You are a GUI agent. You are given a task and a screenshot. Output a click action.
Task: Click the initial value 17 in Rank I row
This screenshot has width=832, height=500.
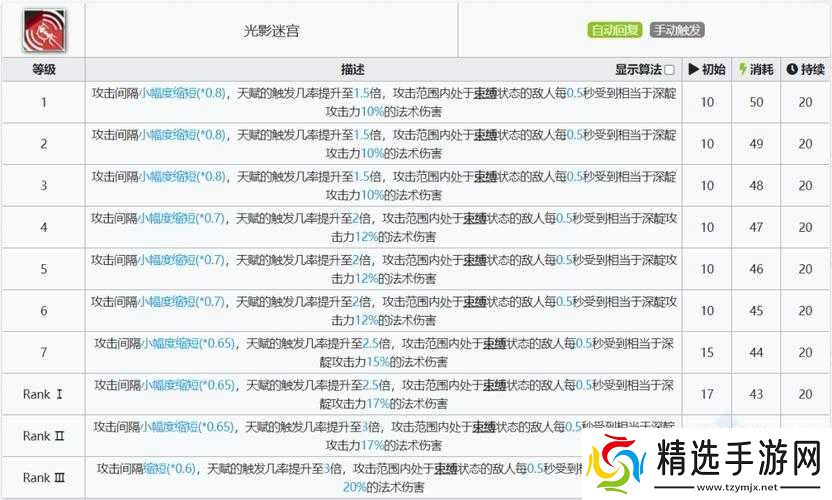click(707, 394)
